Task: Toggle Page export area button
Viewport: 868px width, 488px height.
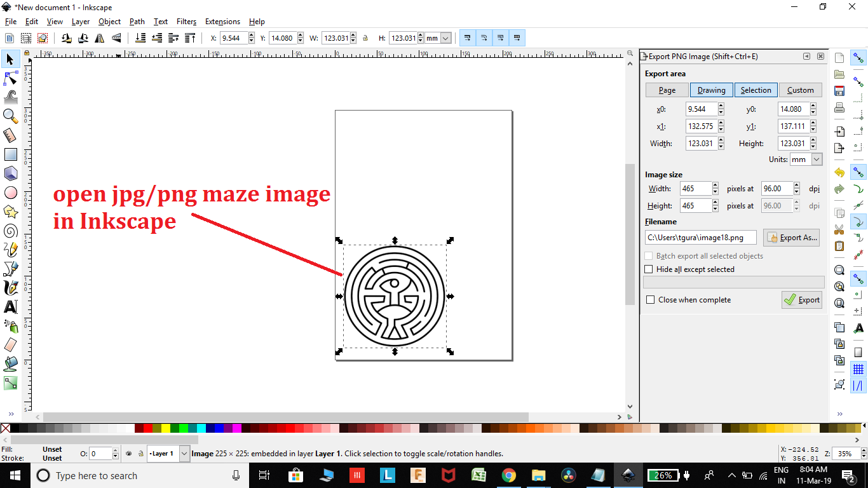Action: coord(667,90)
